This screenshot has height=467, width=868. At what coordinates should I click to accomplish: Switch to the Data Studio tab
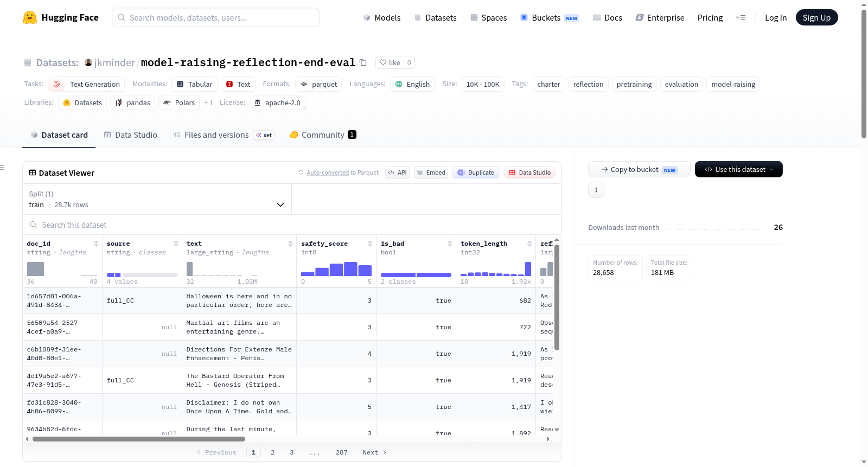131,135
